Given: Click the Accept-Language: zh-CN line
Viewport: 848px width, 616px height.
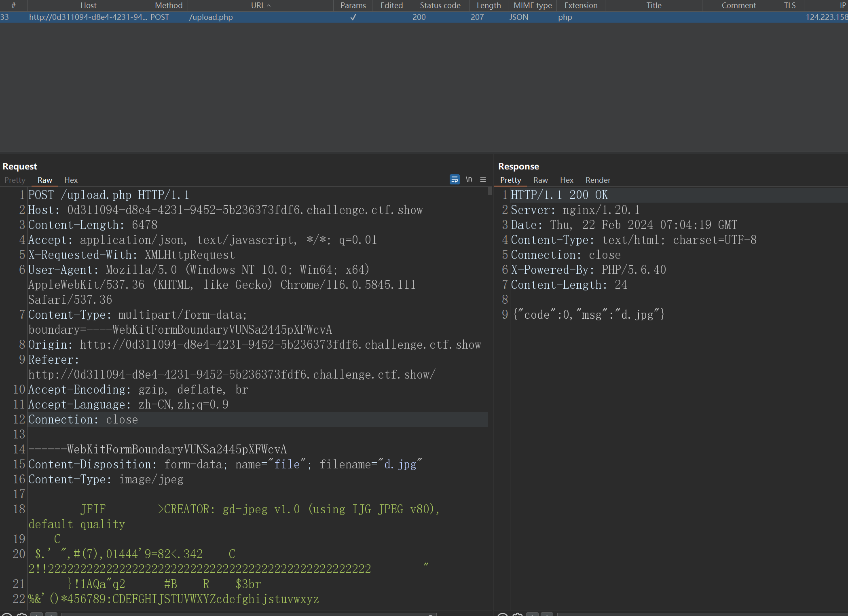Looking at the screenshot, I should tap(128, 404).
